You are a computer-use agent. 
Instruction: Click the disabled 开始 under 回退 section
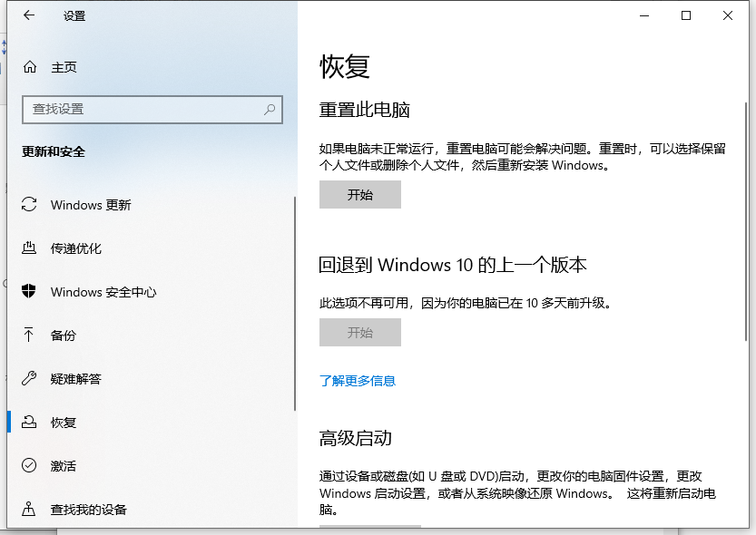pos(360,332)
